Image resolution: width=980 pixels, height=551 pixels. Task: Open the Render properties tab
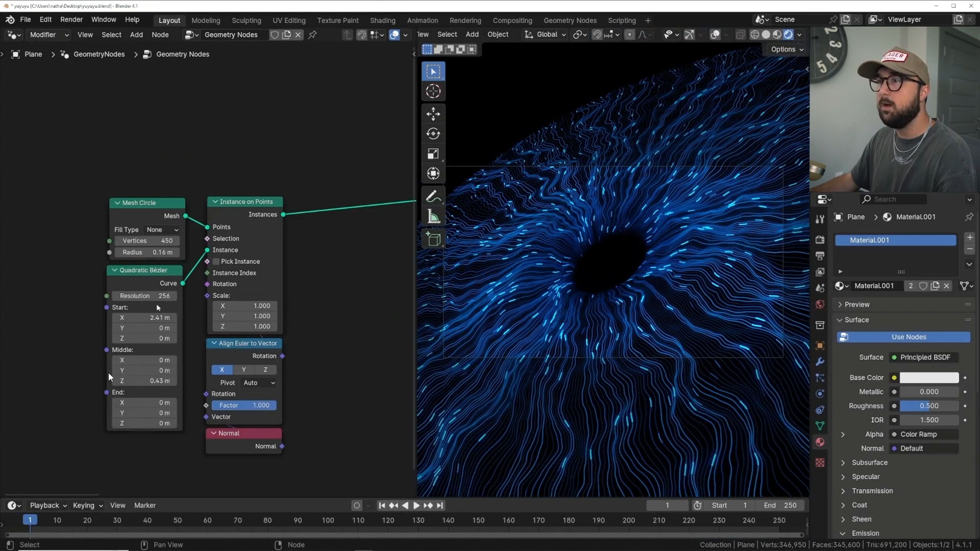(820, 239)
